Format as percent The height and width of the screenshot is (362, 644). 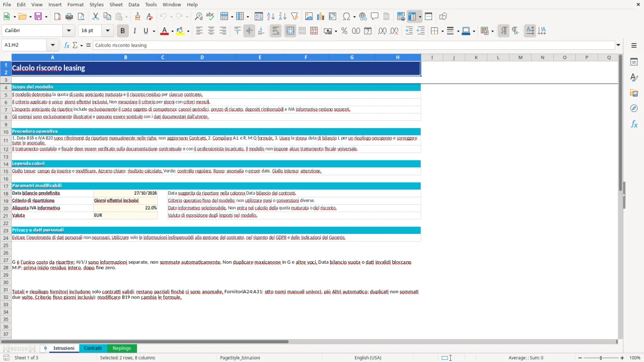pyautogui.click(x=344, y=31)
